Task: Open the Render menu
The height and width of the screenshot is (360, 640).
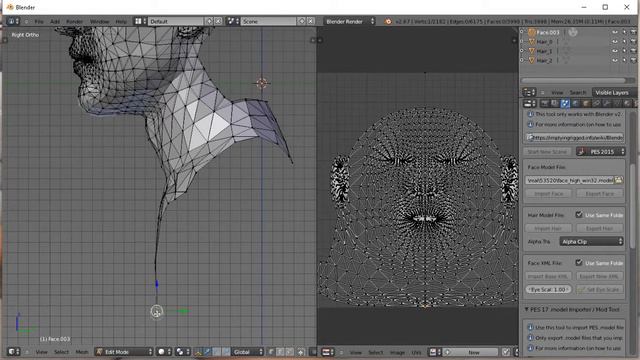Action: tap(74, 21)
